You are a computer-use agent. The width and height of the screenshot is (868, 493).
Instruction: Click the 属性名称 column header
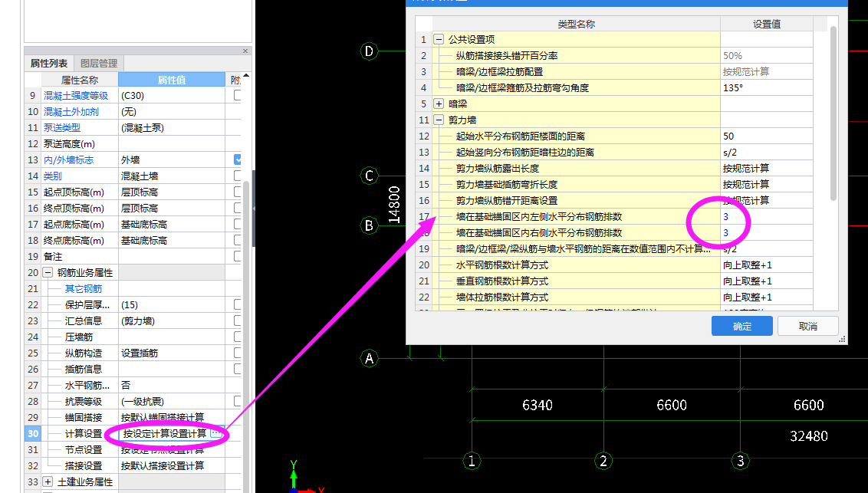point(79,81)
